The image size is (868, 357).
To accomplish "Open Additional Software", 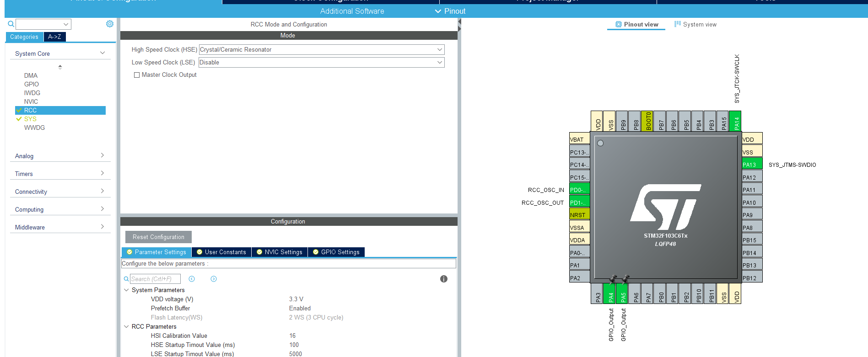I will pyautogui.click(x=352, y=11).
